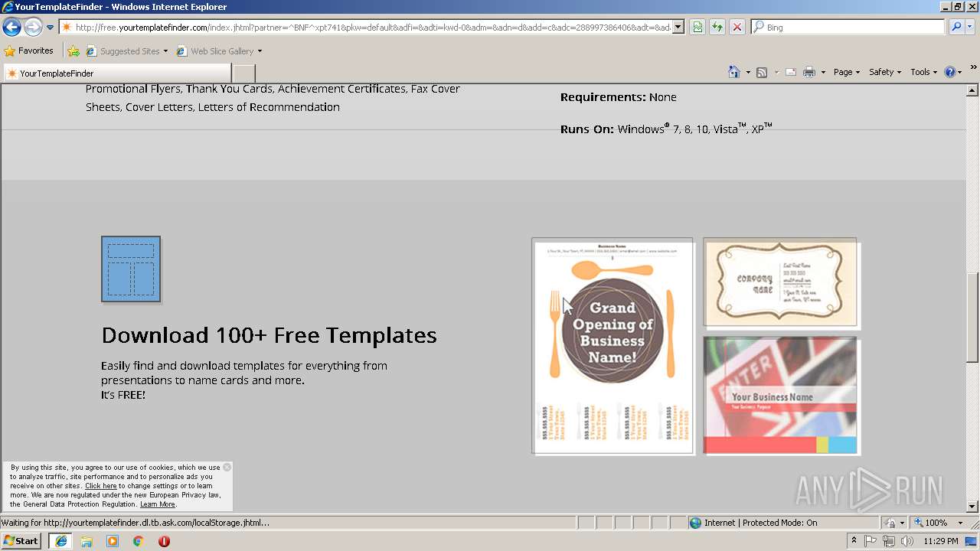The width and height of the screenshot is (980, 551).
Task: Expand zoom level dropdown arrow
Action: pos(960,523)
